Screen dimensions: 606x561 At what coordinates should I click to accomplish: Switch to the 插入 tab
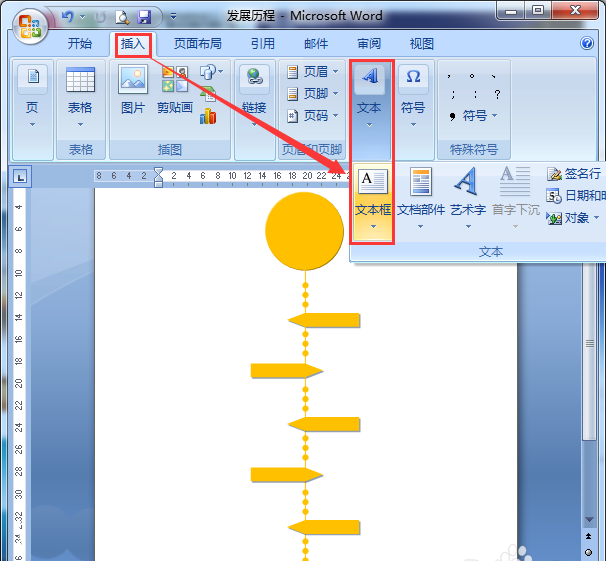(133, 44)
